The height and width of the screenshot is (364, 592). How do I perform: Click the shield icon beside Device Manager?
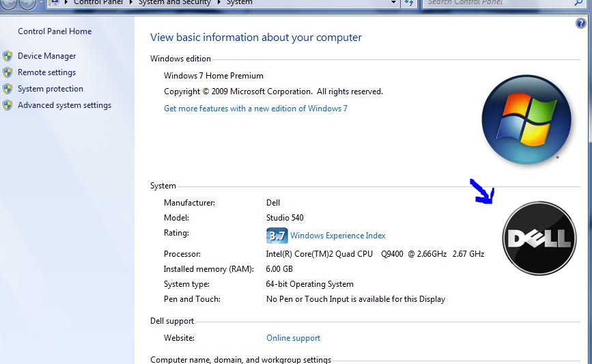[x=8, y=56]
